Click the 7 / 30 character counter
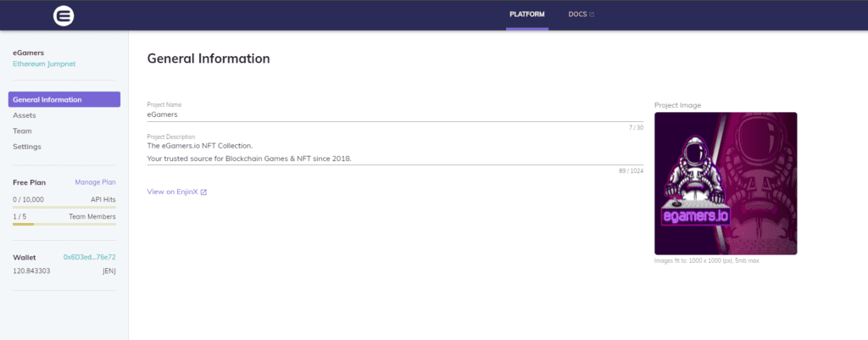The image size is (868, 340). coord(636,127)
